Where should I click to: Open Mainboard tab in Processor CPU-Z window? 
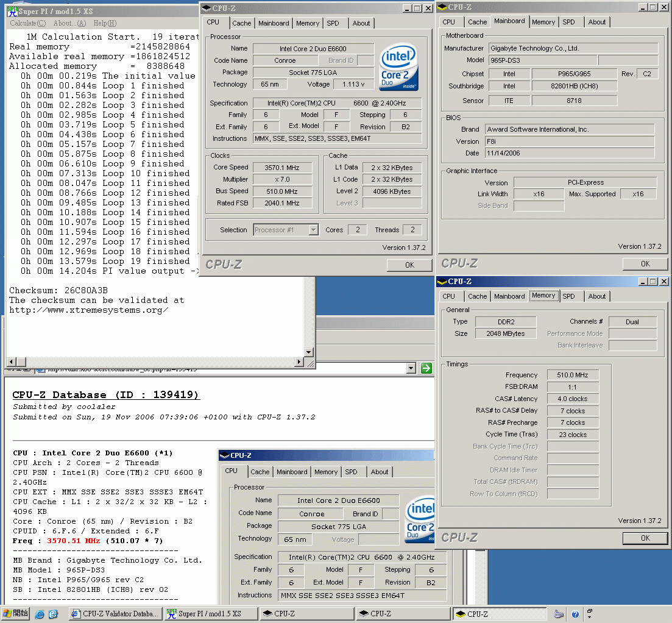pos(274,23)
